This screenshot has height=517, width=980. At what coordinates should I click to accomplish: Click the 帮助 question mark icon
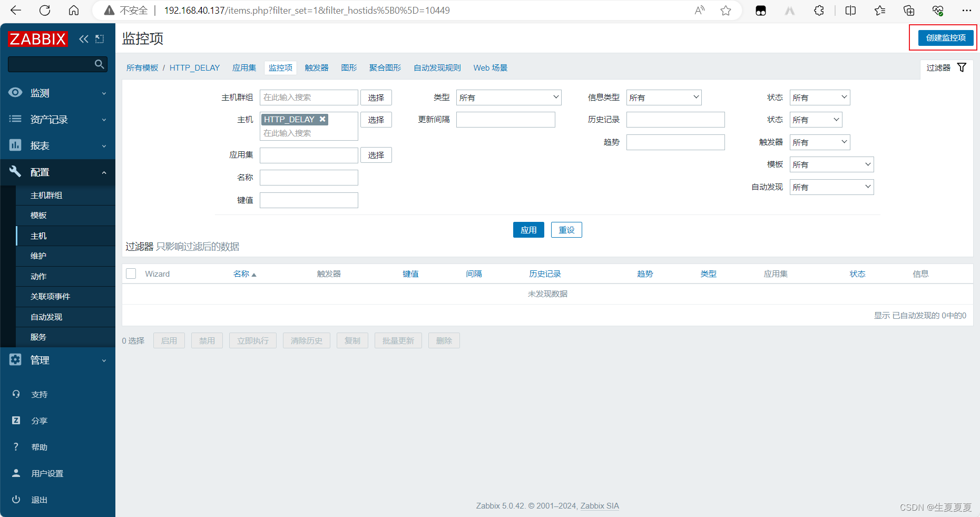pos(16,447)
